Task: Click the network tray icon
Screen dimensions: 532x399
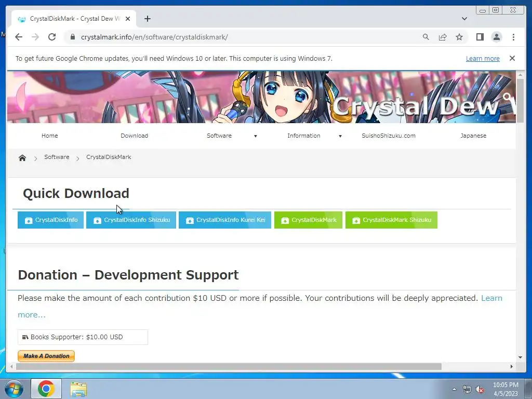Action: pos(467,390)
